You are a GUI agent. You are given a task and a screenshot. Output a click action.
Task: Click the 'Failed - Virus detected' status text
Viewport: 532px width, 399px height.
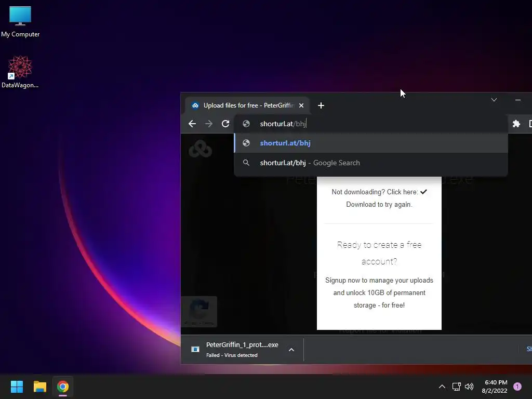232,355
